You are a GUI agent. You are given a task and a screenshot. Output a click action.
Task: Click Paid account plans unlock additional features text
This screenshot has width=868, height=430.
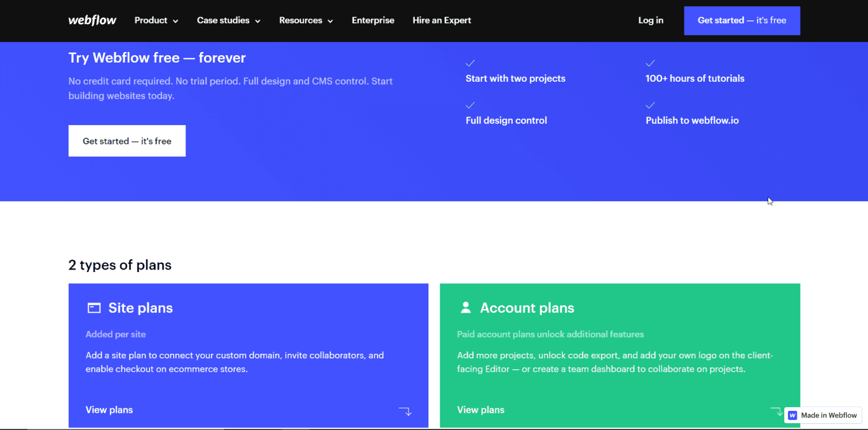(x=550, y=335)
